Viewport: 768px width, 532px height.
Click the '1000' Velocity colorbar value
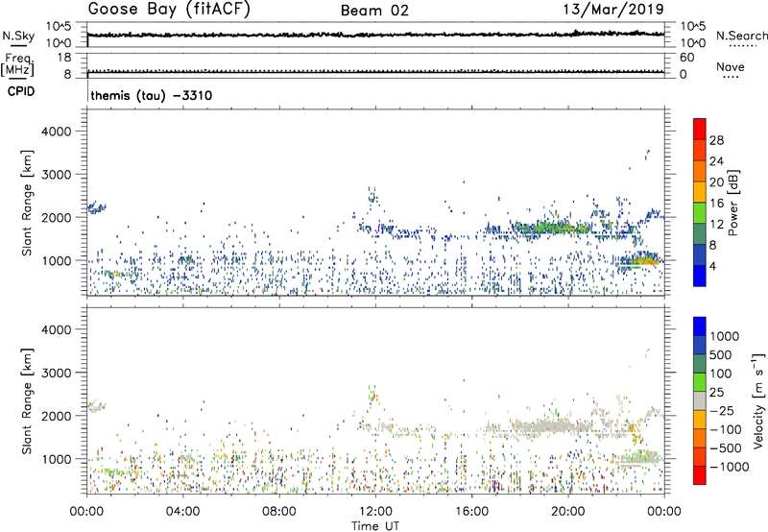[x=725, y=336]
